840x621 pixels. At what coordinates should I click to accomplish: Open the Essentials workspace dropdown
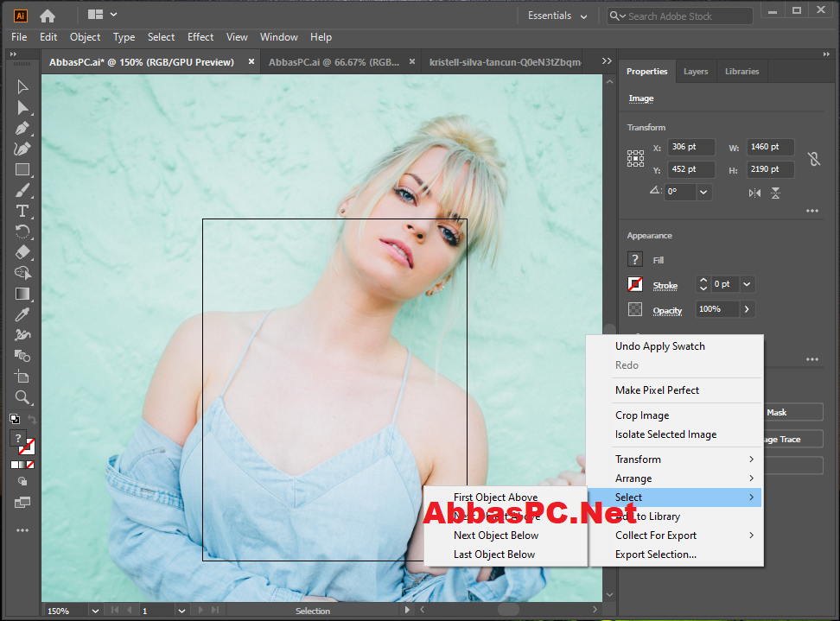click(557, 16)
